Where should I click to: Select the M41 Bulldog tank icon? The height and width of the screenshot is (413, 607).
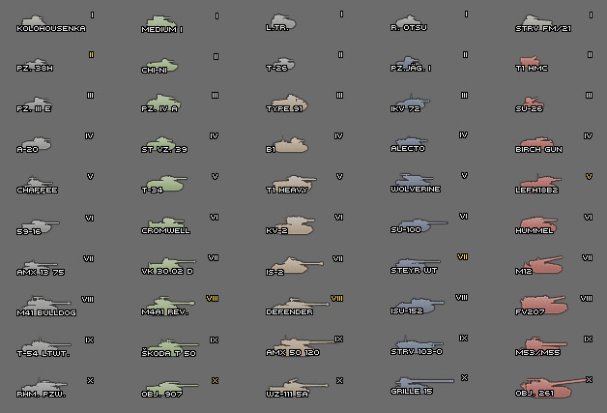pyautogui.click(x=48, y=305)
